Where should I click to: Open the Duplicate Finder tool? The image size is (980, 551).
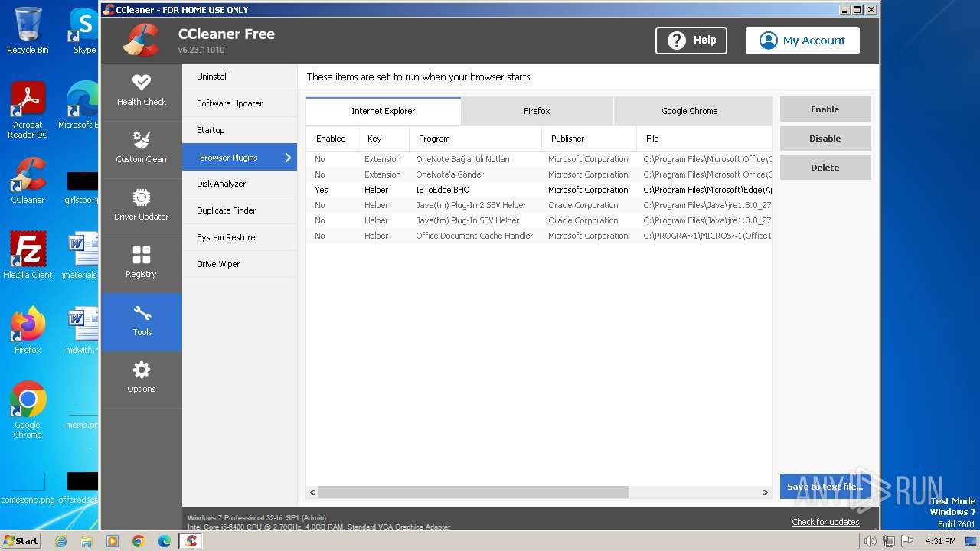240,210
